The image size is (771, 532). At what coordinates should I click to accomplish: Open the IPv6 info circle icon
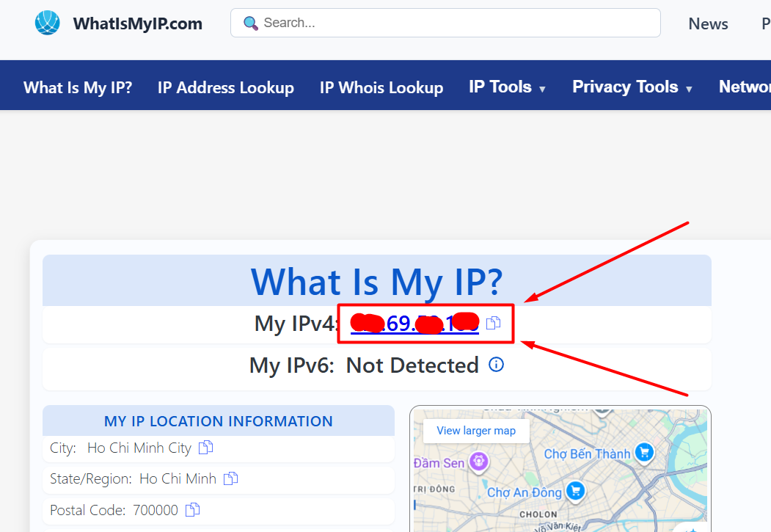[496, 365]
